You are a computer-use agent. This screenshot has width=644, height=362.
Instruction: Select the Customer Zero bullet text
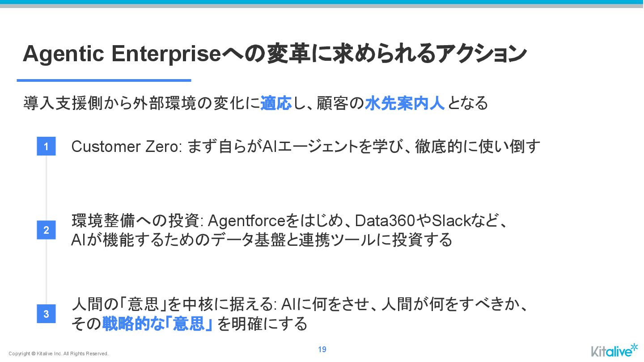point(306,147)
